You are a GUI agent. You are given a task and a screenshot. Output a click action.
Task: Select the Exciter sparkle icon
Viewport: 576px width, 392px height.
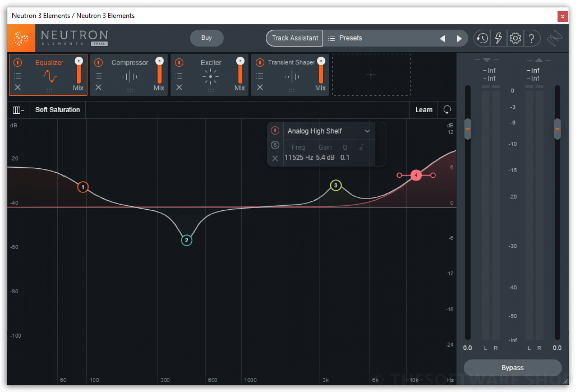[x=210, y=77]
